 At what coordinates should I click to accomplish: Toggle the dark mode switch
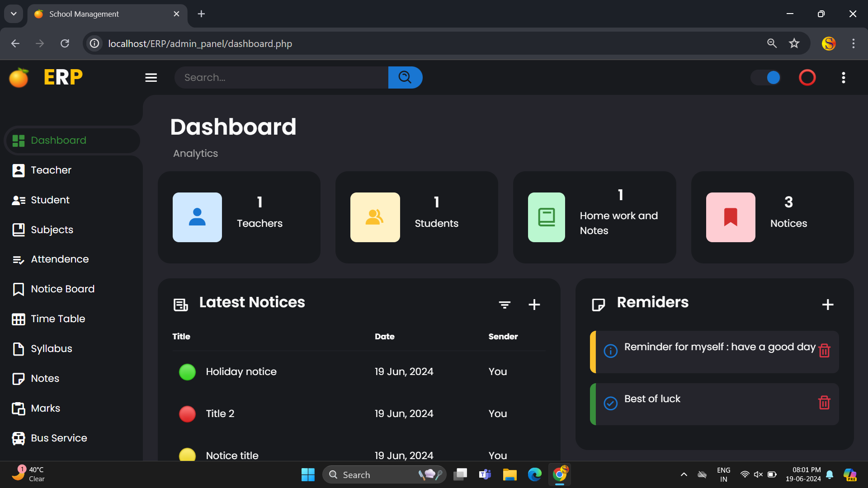766,78
